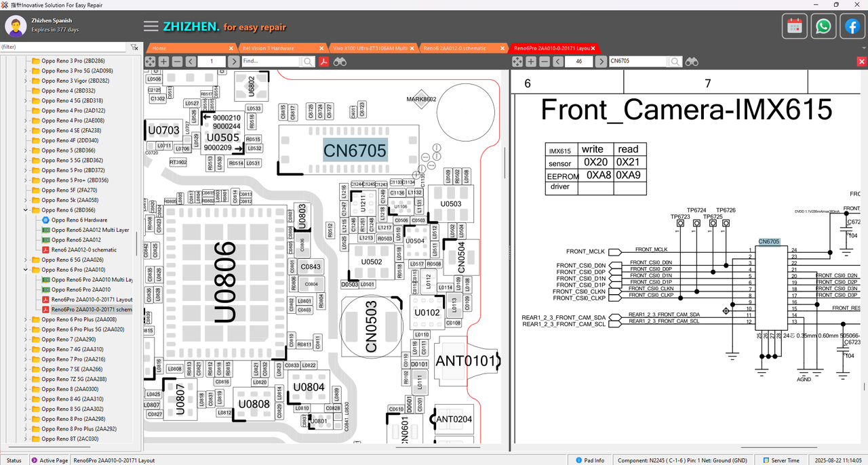Expand the Oppo Reno 6 Pro Plus (2AA008) folder
This screenshot has height=465, width=868.
point(26,319)
